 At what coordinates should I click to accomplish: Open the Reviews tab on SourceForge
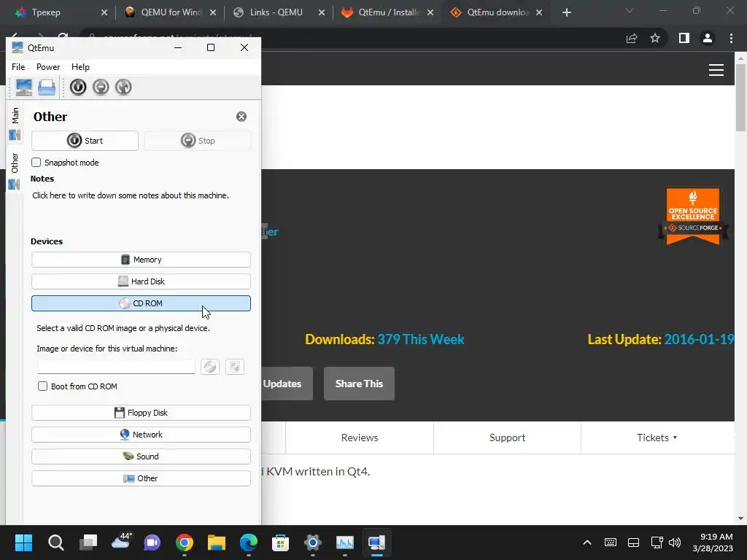click(360, 437)
